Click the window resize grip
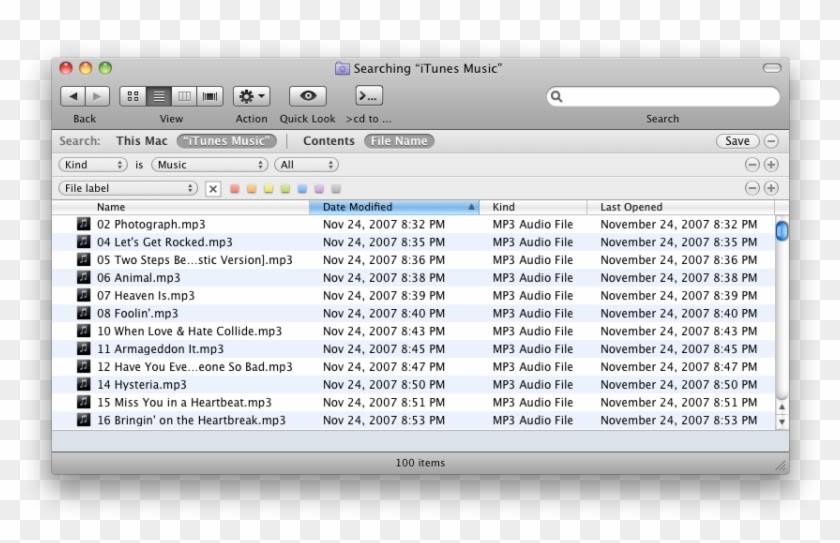The width and height of the screenshot is (840, 543). click(781, 466)
